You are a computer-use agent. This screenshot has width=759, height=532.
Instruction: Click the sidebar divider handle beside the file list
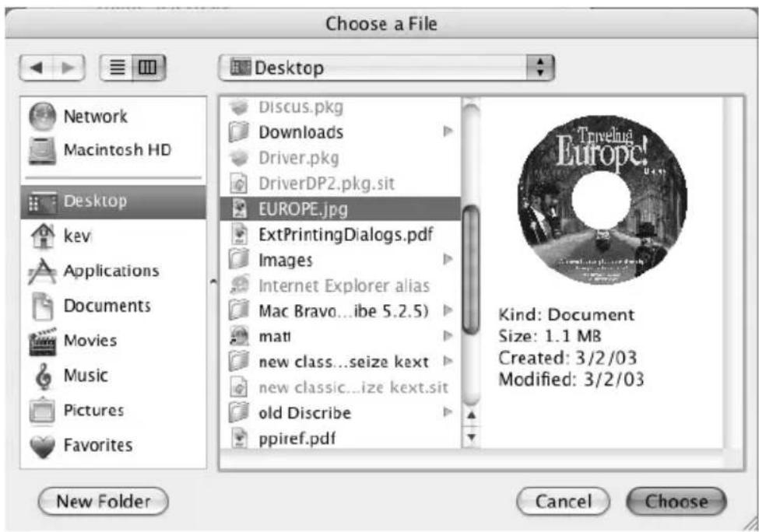point(213,282)
